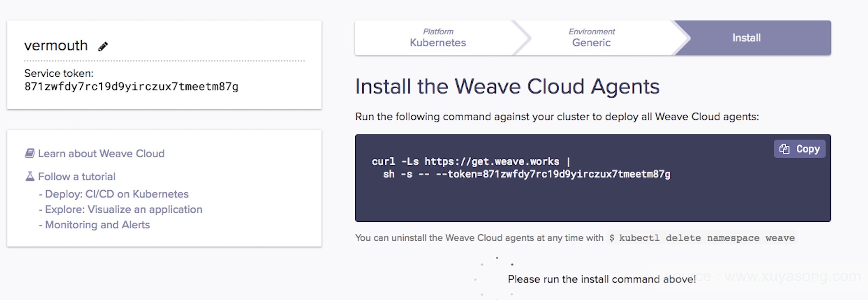868x300 pixels.
Task: Open Monitoring and Alerts tutorial
Action: pyautogui.click(x=97, y=225)
